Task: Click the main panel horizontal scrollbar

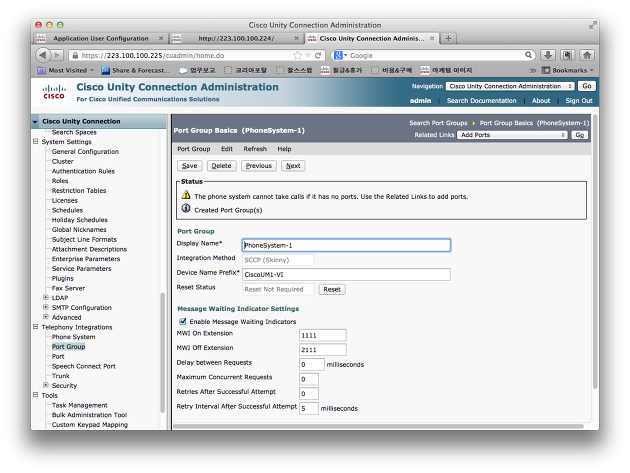Action: (378, 426)
